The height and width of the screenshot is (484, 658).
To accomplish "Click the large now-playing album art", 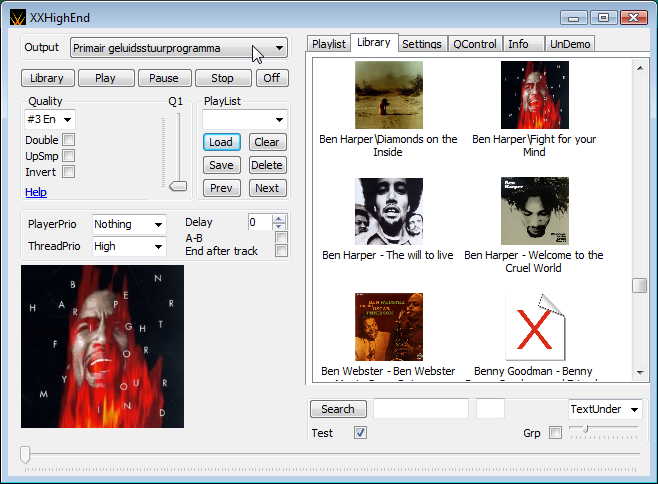I will point(102,346).
